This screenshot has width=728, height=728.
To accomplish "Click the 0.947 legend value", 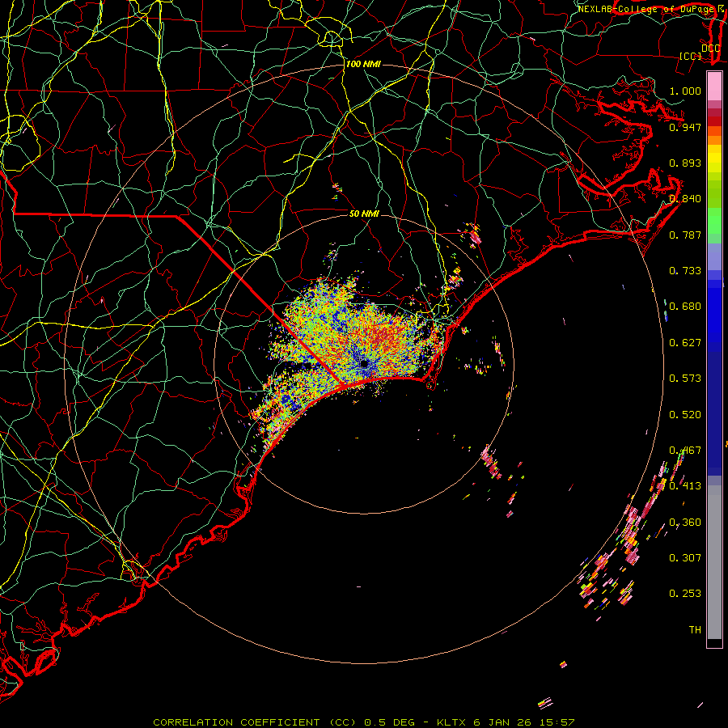I will point(685,127).
